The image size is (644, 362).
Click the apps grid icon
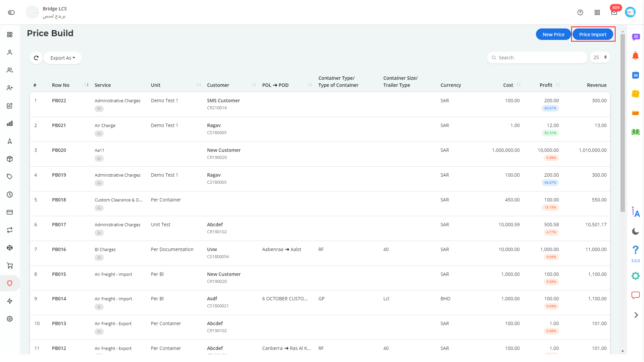click(x=597, y=12)
